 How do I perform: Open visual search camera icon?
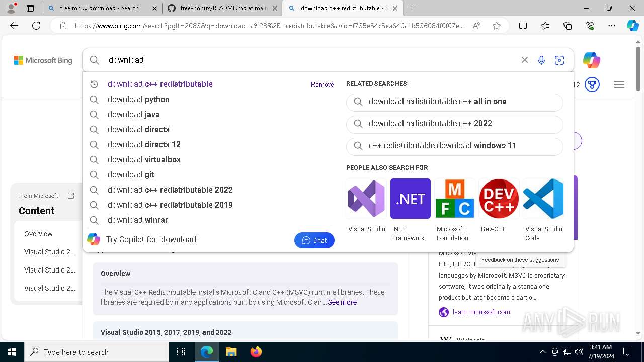[x=559, y=60]
